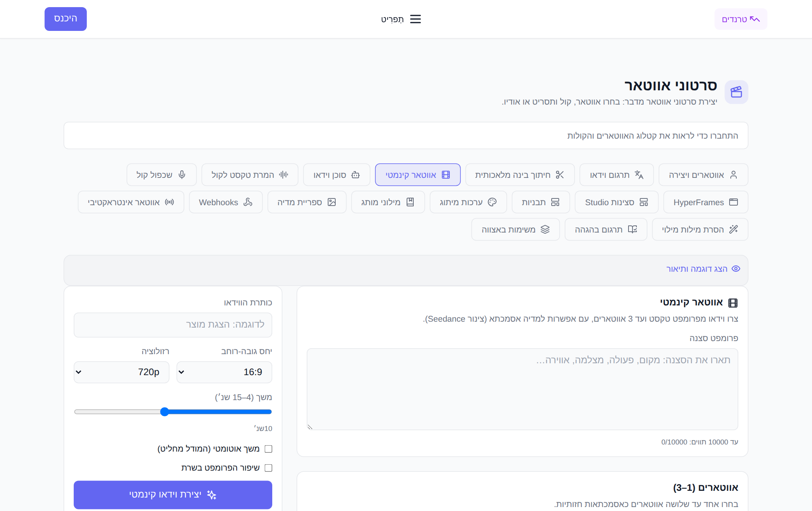Toggle the eye icon of הצג דוגמה ותיאור
Viewport: 812px width, 511px height.
tap(736, 269)
